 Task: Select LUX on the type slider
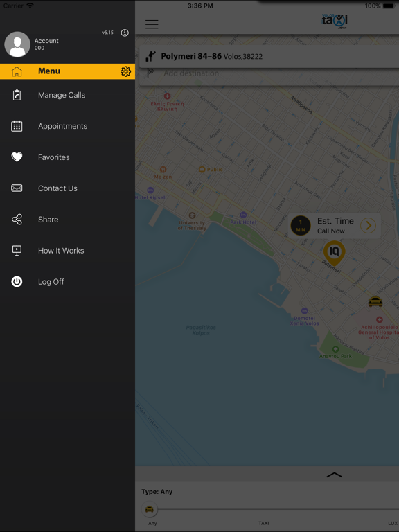coord(393,523)
